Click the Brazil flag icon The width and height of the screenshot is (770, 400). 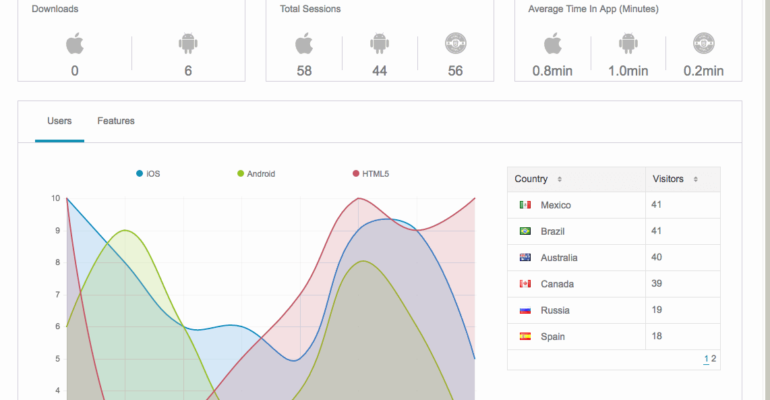click(x=525, y=231)
